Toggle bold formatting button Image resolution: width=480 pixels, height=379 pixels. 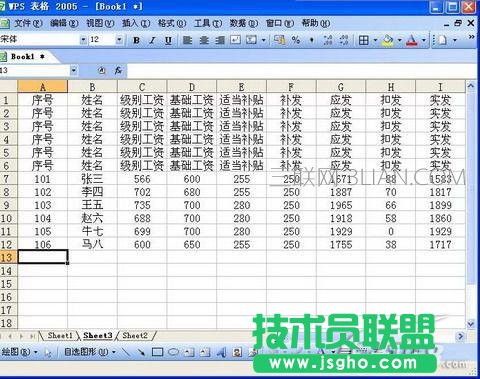pos(136,40)
